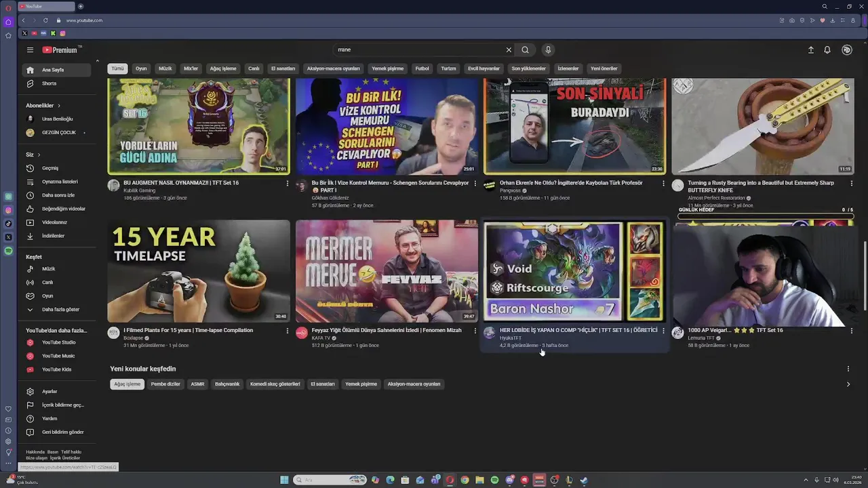Open the HyukaTFT channel name

point(511,338)
